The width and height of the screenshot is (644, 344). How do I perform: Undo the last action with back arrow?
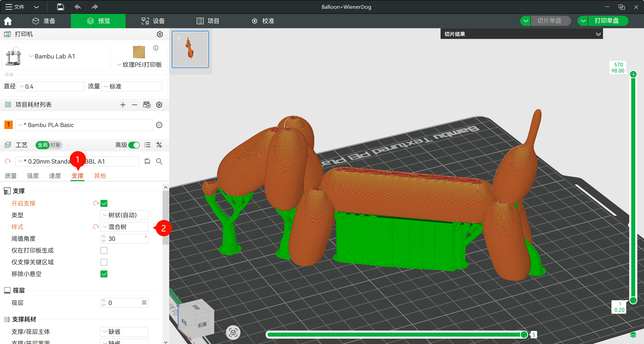click(78, 7)
